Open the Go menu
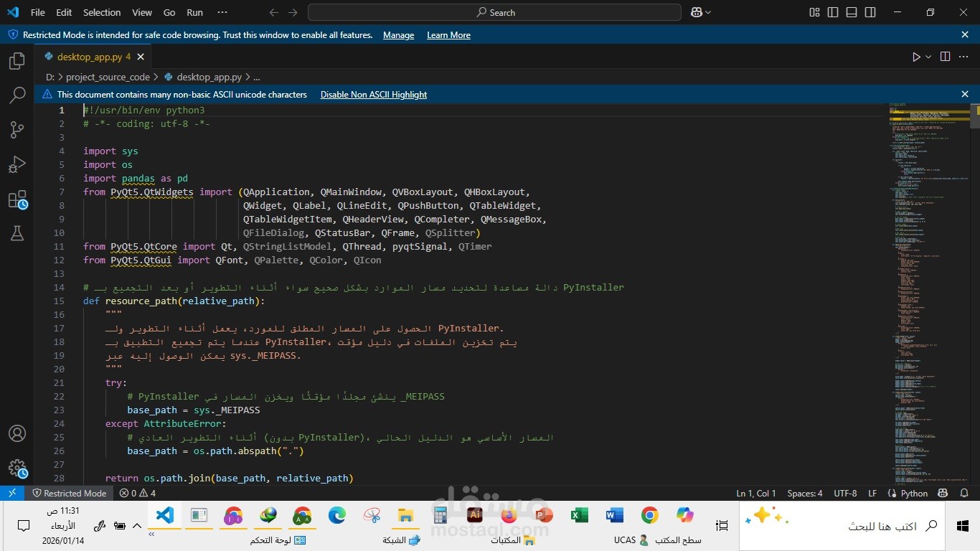The width and height of the screenshot is (980, 551). pos(169,12)
